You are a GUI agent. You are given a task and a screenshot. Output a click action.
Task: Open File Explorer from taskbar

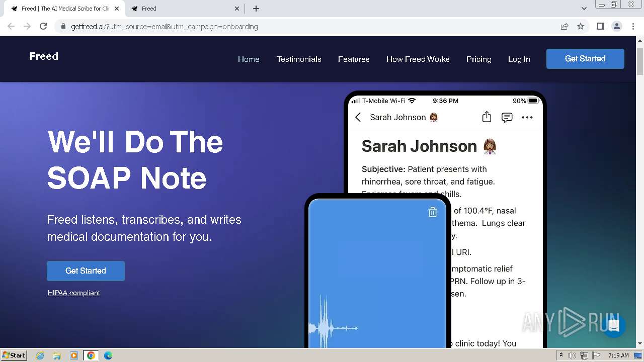57,355
